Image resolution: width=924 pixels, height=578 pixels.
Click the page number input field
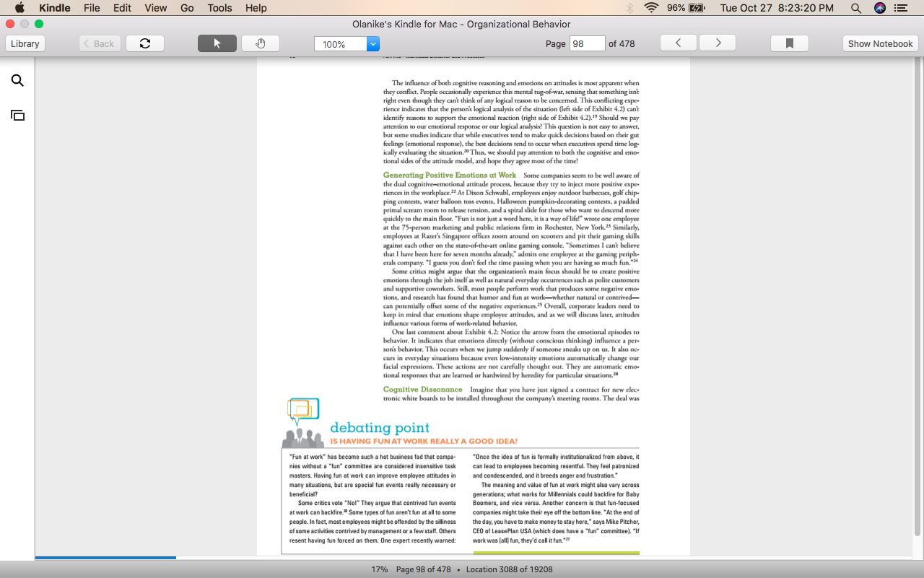[x=587, y=43]
